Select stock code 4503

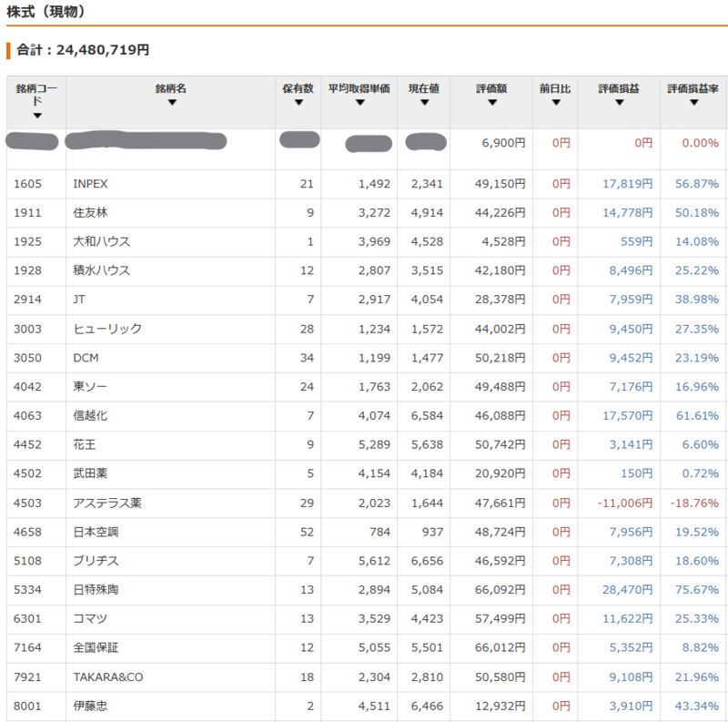[27, 503]
